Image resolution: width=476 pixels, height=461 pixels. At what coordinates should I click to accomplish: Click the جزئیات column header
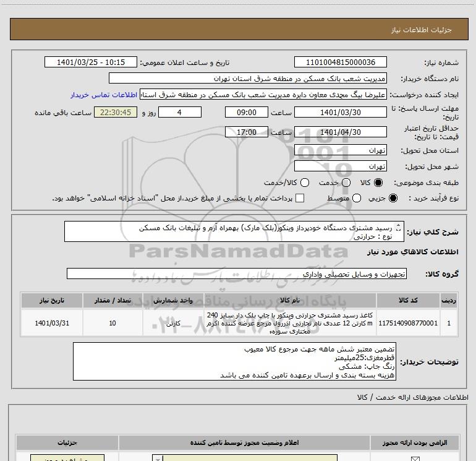click(67, 442)
